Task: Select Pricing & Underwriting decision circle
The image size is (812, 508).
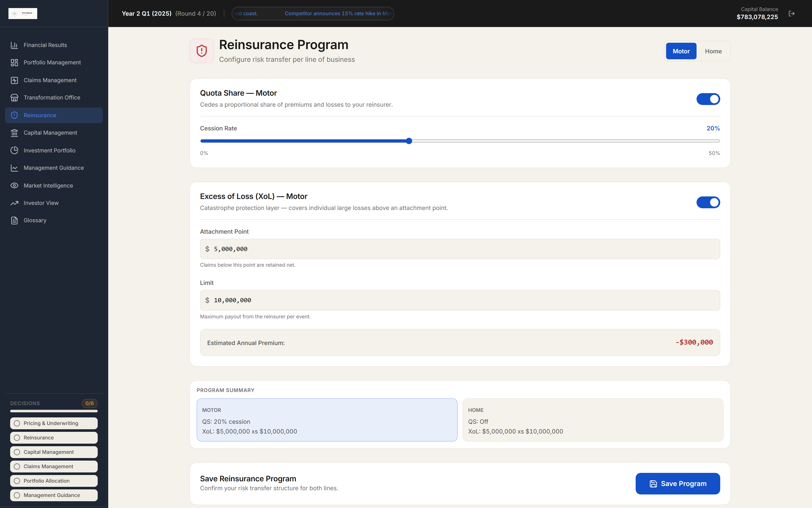Action: coord(17,423)
